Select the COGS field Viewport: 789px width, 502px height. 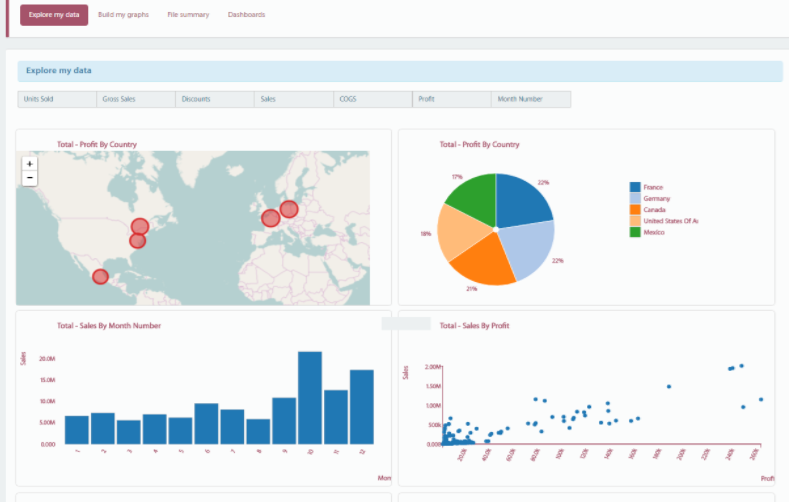pos(373,99)
